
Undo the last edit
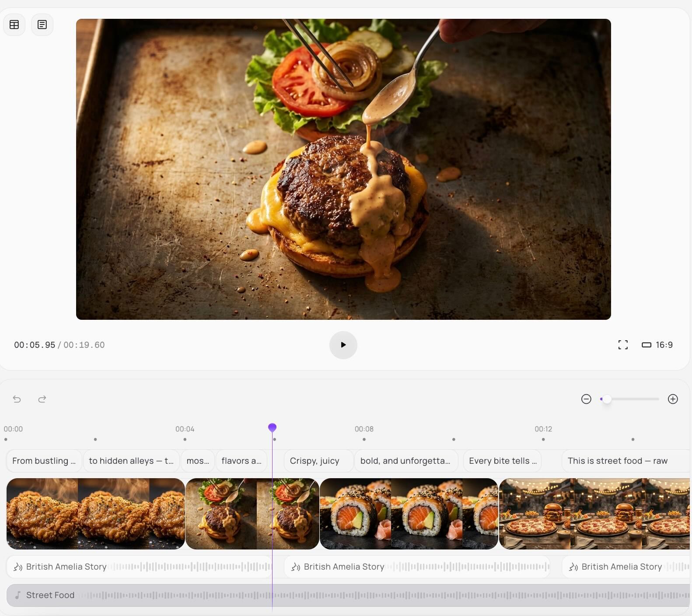tap(17, 399)
